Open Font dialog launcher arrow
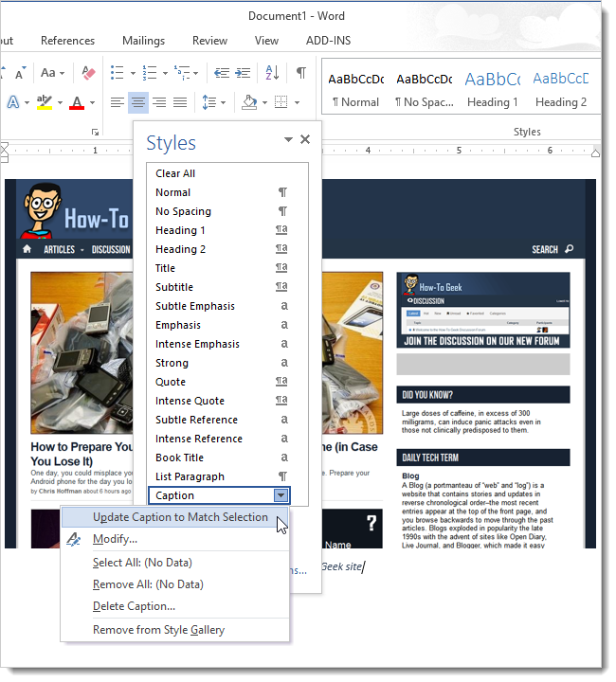Image resolution: width=616 pixels, height=682 pixels. [x=96, y=133]
